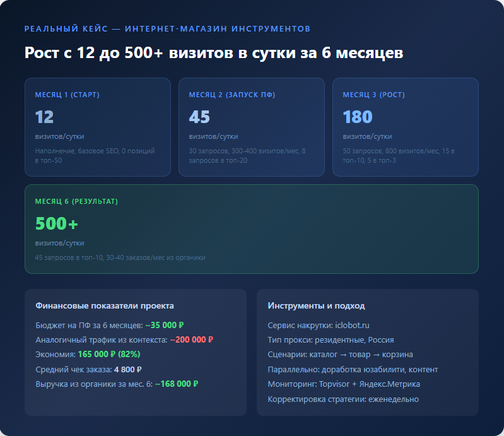Image resolution: width=504 pixels, height=436 pixels.
Task: Click 'Экономия: 165 000 ₽ (82%)' line
Action: [88, 355]
